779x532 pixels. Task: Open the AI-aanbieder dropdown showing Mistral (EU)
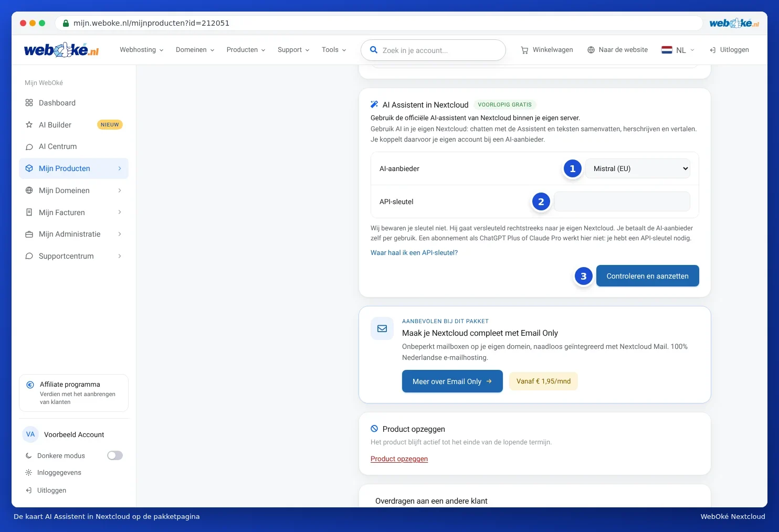[x=638, y=168]
